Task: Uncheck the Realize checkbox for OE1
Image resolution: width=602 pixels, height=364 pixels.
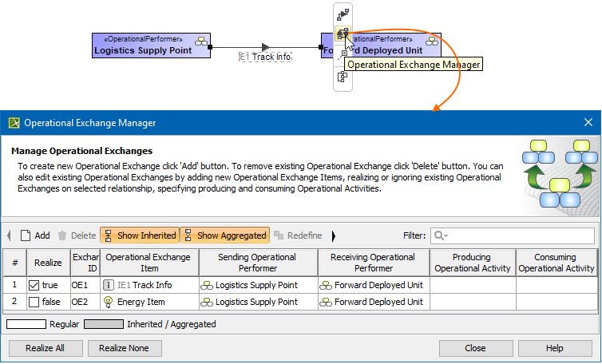Action: (x=34, y=285)
